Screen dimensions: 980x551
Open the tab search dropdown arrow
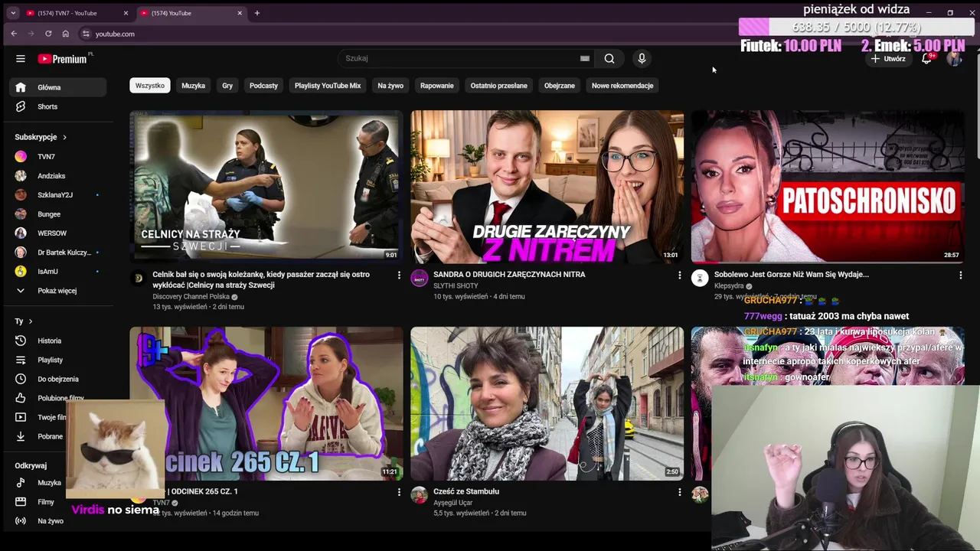pyautogui.click(x=12, y=13)
